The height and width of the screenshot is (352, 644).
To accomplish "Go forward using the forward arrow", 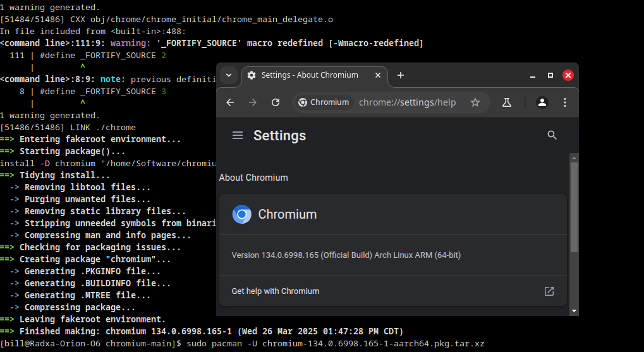I will pos(253,102).
